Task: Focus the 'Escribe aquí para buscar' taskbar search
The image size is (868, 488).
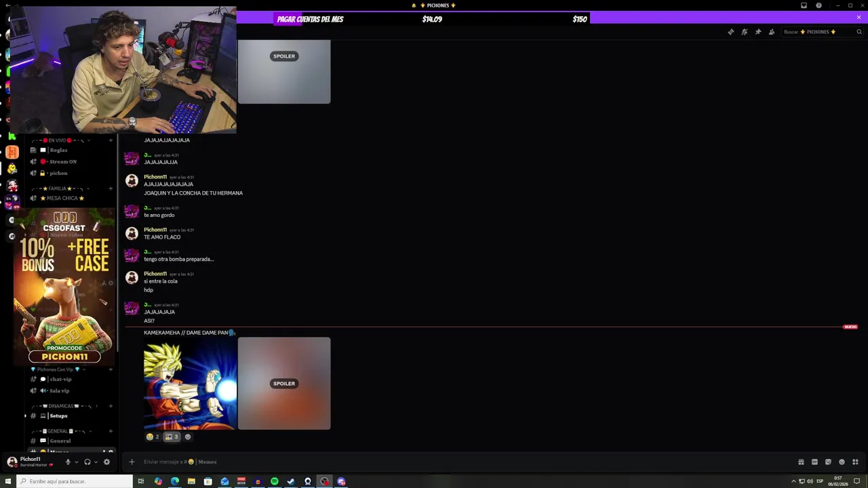Action: click(75, 481)
